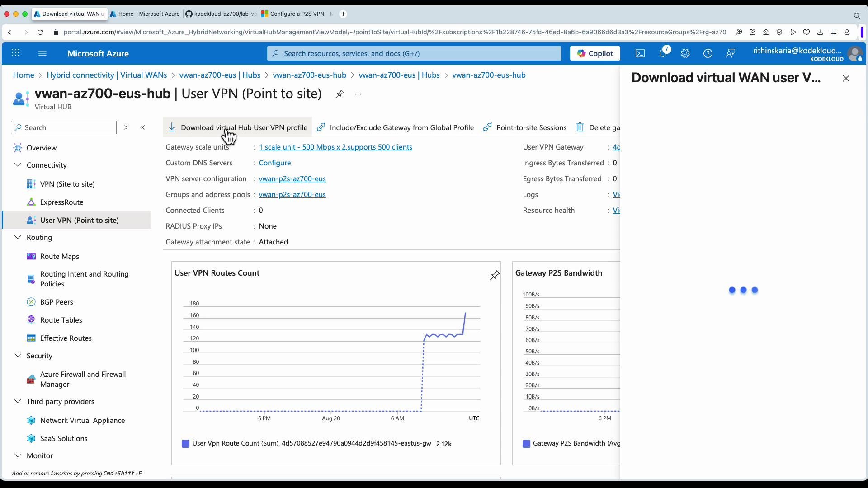The width and height of the screenshot is (868, 488).
Task: Click the Gateway P2S Bandwidth legend swatch
Action: coord(526,444)
